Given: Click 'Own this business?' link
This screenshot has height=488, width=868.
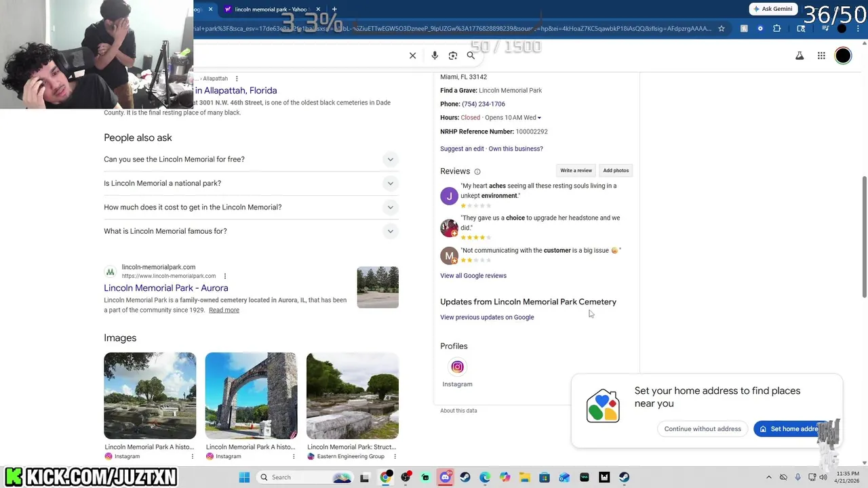Looking at the screenshot, I should tap(516, 148).
